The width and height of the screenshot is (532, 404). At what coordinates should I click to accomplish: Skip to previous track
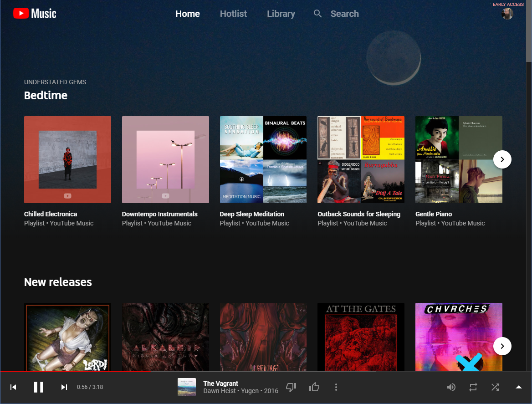(x=13, y=387)
